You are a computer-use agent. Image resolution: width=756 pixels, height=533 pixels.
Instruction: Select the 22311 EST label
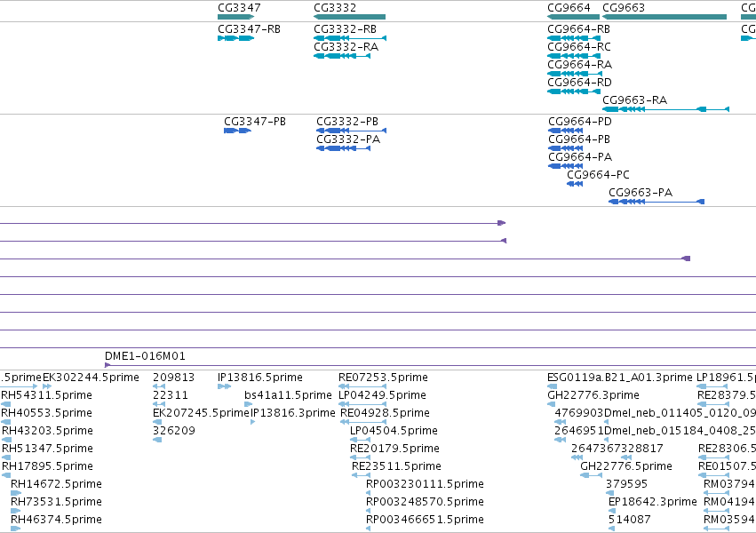(171, 395)
